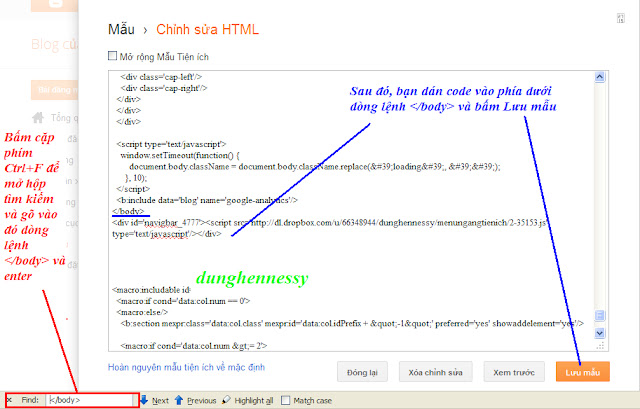The width and height of the screenshot is (640, 409).
Task: Click the Mẫu breadcrumb link
Action: pyautogui.click(x=121, y=29)
